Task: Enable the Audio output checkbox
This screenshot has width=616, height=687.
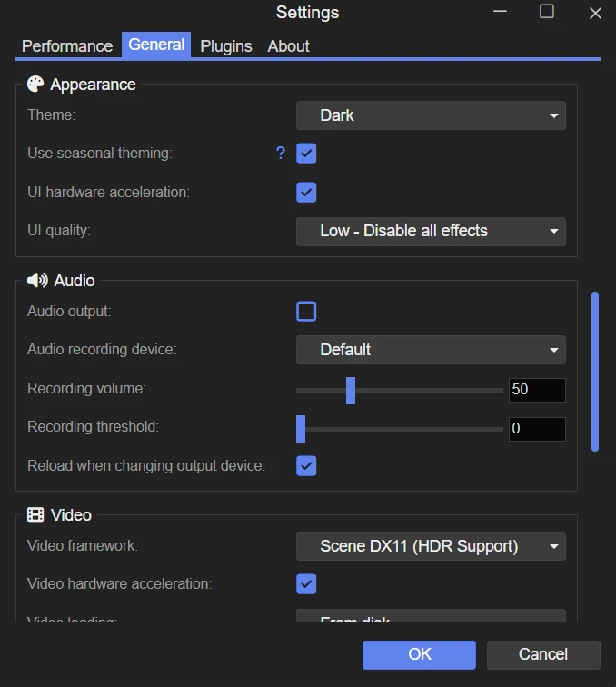Action: point(306,312)
